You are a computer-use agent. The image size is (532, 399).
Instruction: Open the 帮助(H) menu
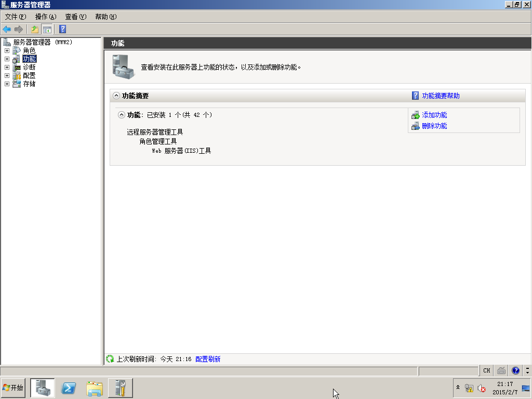[x=105, y=17]
